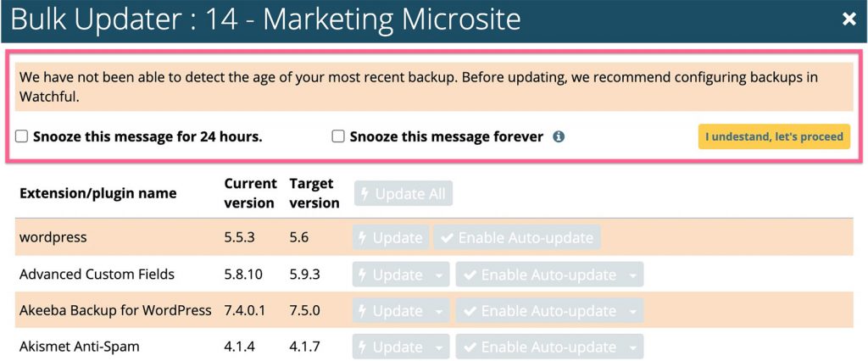Close the Bulk Updater dialog
Viewport: 868px width, 361px height.
pos(849,20)
